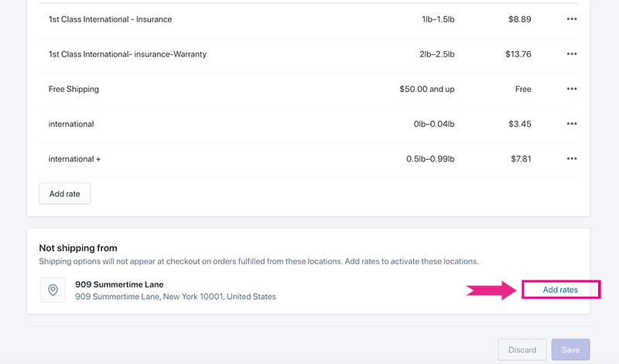Open options menu for 1st Class International - Insurance

click(572, 19)
